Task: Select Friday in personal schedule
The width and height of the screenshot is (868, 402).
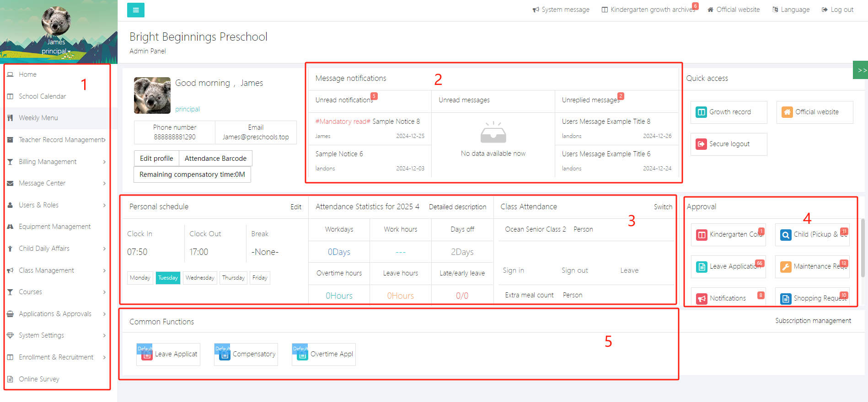Action: tap(260, 278)
